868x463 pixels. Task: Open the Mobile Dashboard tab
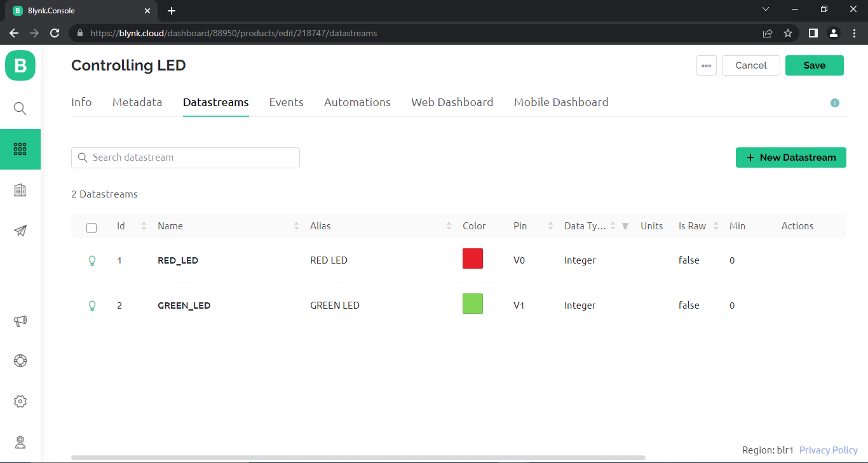561,102
